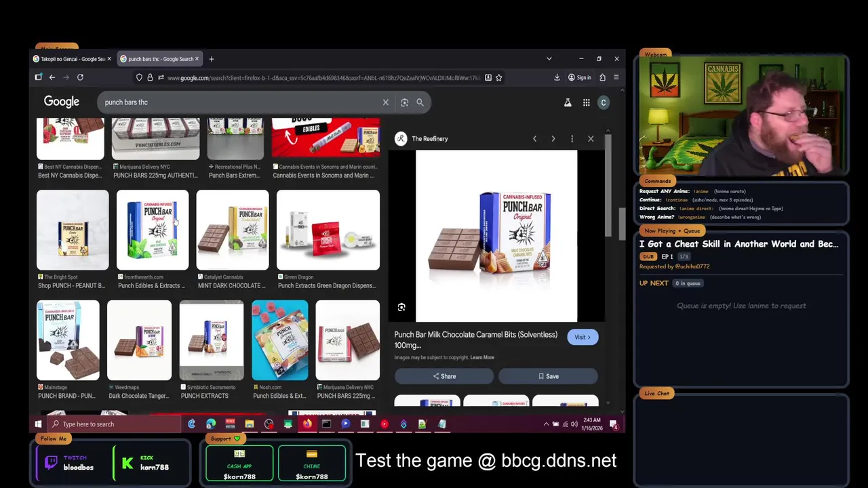Click the site padlock security icon

coord(150,78)
